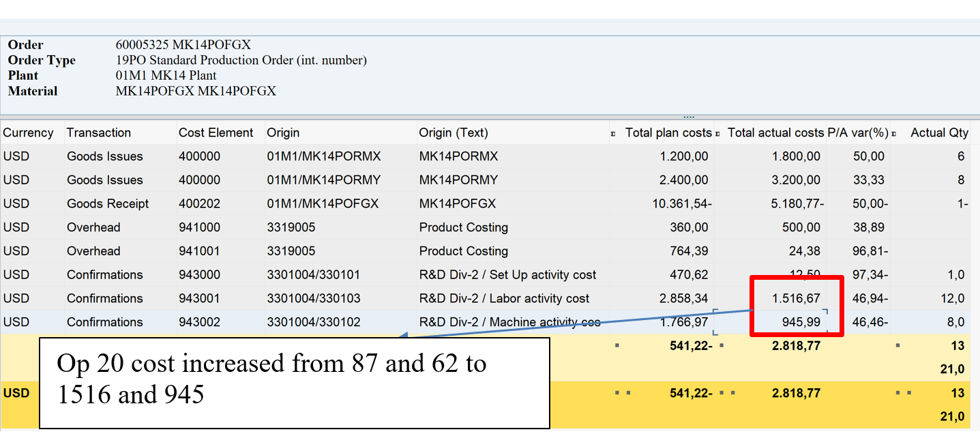Click origin 01M1/MK14PORMX in the first row
The width and height of the screenshot is (980, 434).
(x=323, y=156)
